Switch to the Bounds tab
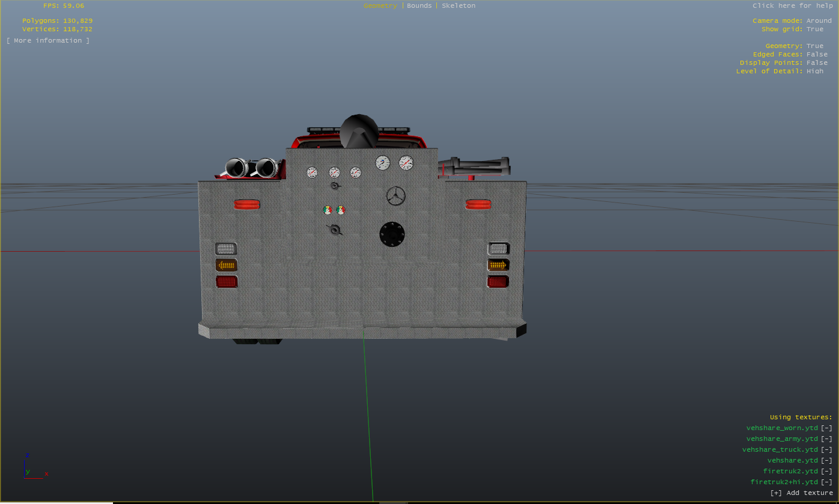The image size is (839, 504). pos(419,5)
